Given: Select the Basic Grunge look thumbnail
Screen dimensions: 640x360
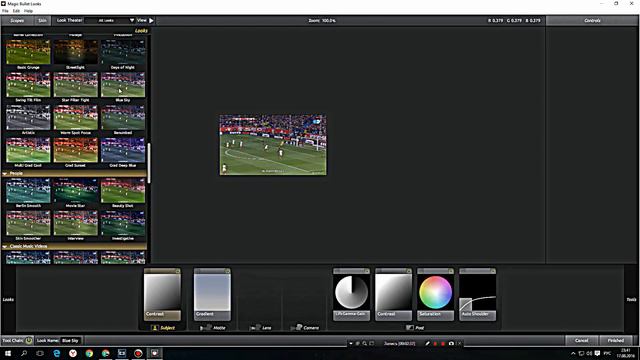Looking at the screenshot, I should [x=28, y=52].
